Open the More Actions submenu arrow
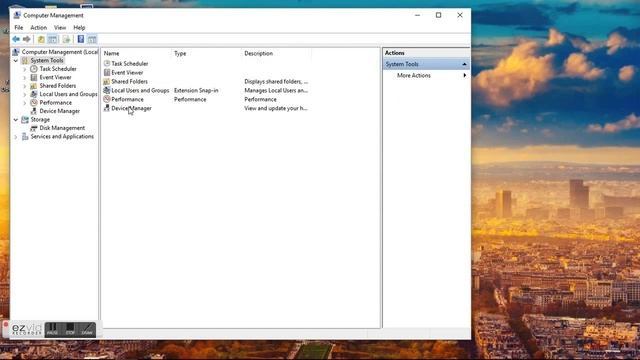 [464, 76]
